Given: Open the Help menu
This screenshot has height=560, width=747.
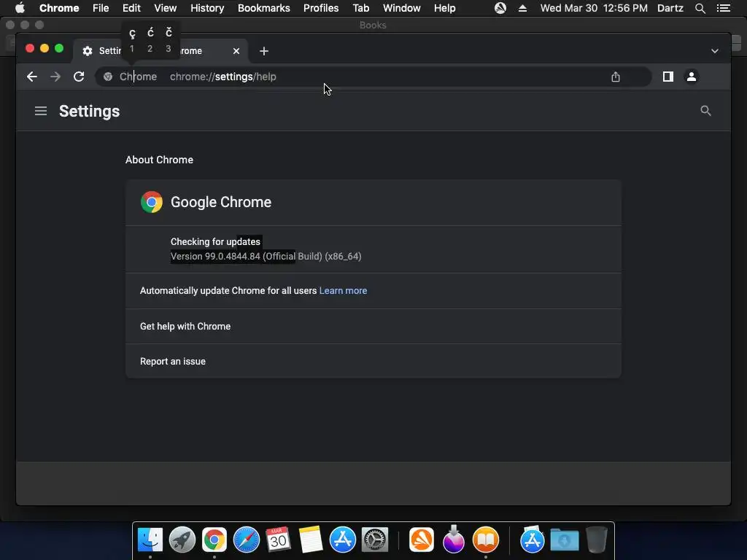Looking at the screenshot, I should pyautogui.click(x=444, y=8).
